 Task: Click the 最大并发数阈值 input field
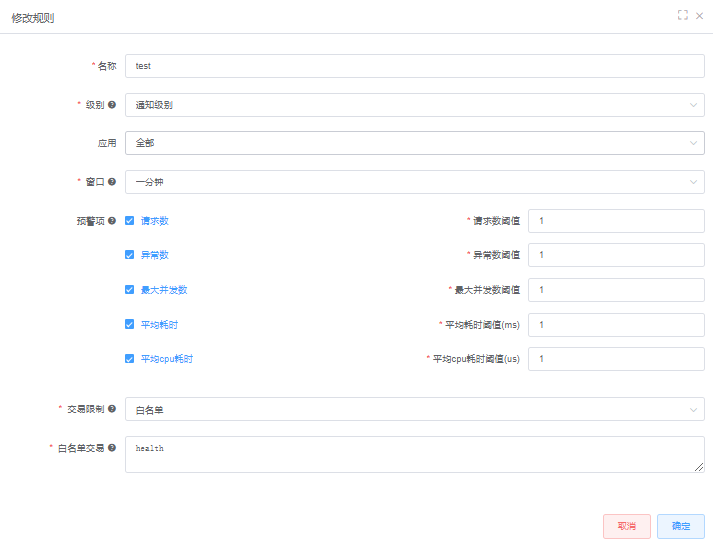[x=616, y=290]
